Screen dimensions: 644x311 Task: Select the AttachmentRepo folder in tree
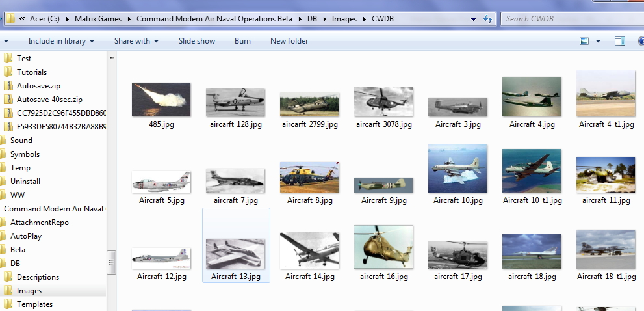point(39,223)
